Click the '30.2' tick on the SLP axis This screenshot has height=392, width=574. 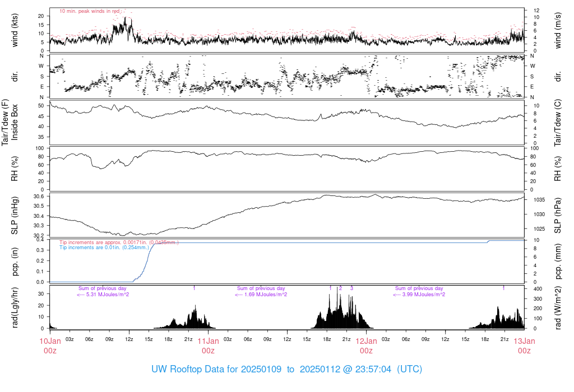pos(39,235)
